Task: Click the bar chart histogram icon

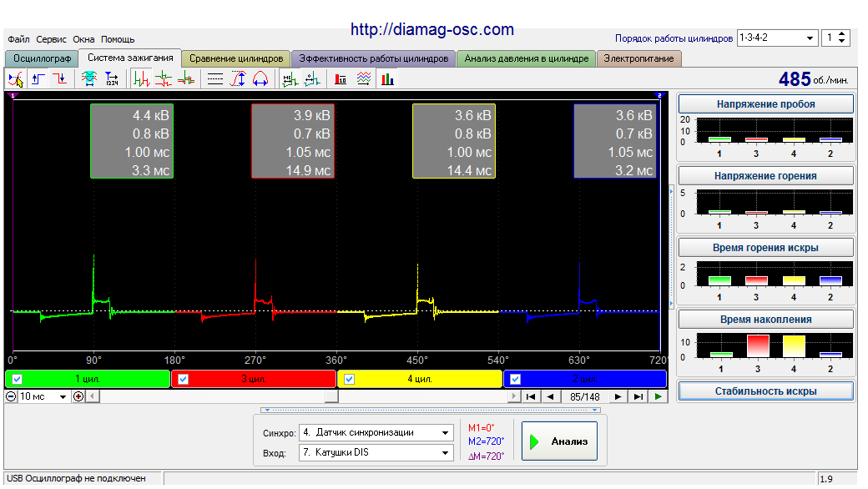Action: [x=387, y=79]
